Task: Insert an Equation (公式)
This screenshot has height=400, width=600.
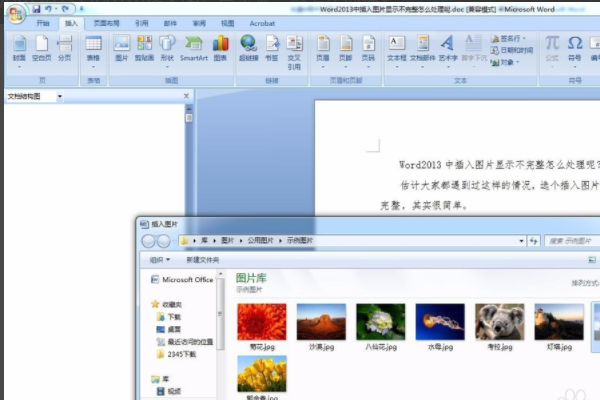Action: point(552,51)
